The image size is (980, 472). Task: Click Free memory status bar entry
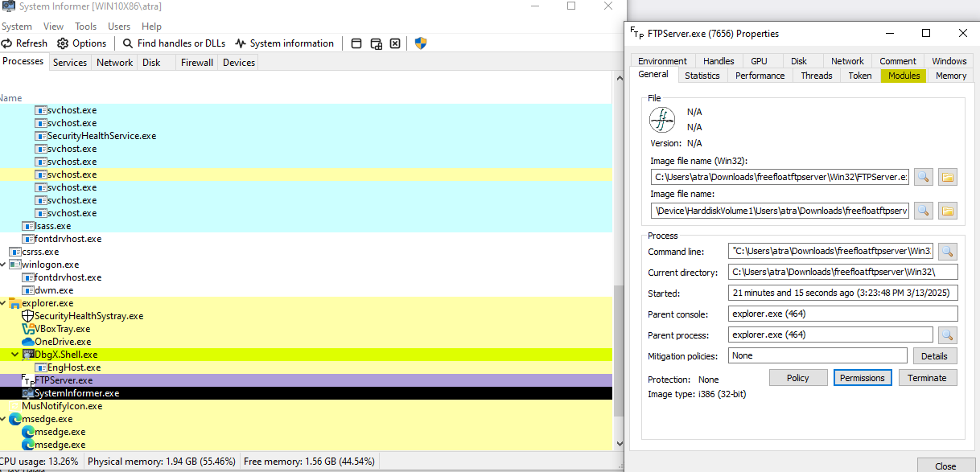[x=310, y=462]
